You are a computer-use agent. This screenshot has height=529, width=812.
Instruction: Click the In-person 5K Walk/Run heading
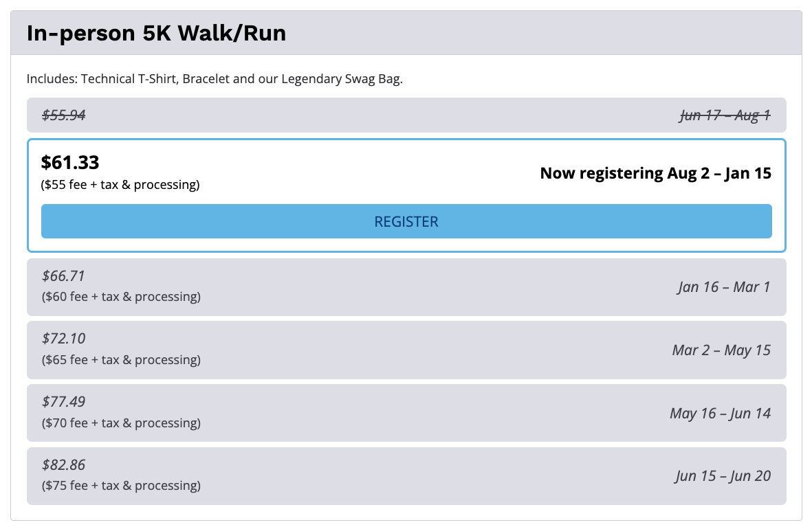156,33
